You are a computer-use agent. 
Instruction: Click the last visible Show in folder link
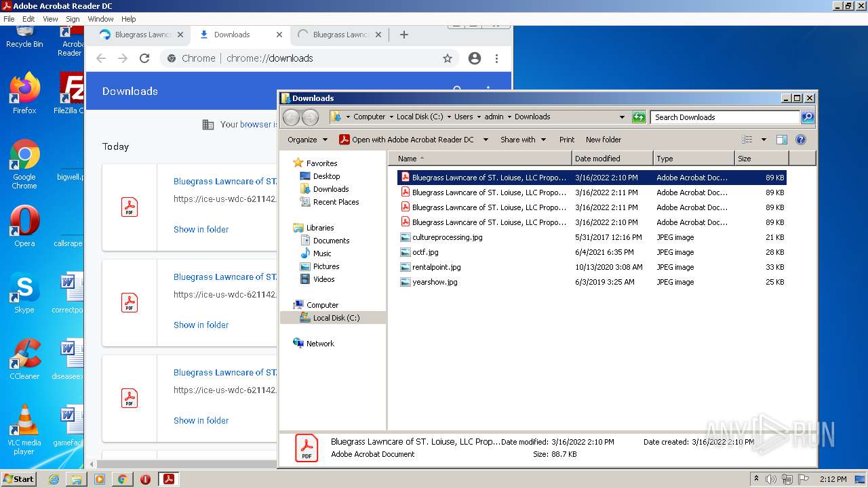201,420
